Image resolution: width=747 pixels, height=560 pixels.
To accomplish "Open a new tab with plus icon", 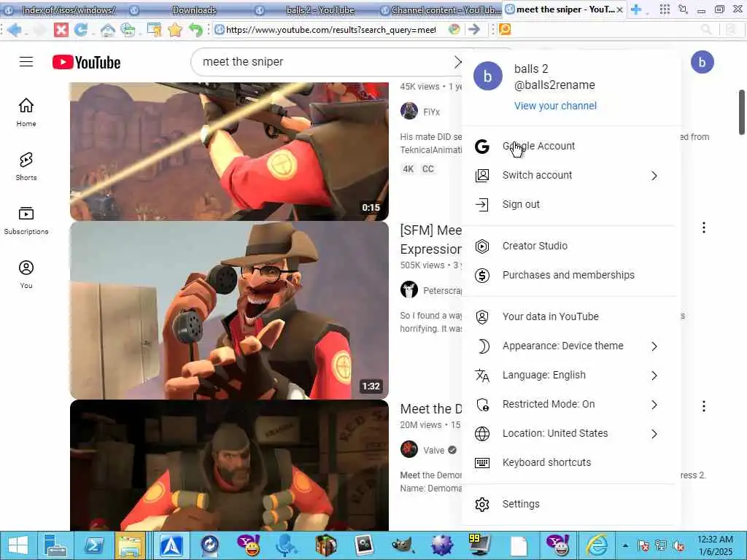I will (x=636, y=9).
